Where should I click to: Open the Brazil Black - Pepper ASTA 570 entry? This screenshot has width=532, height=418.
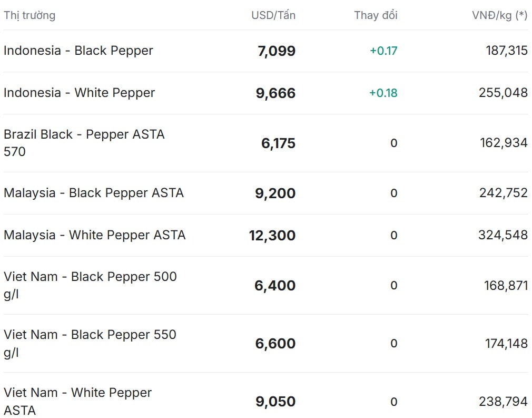point(84,142)
